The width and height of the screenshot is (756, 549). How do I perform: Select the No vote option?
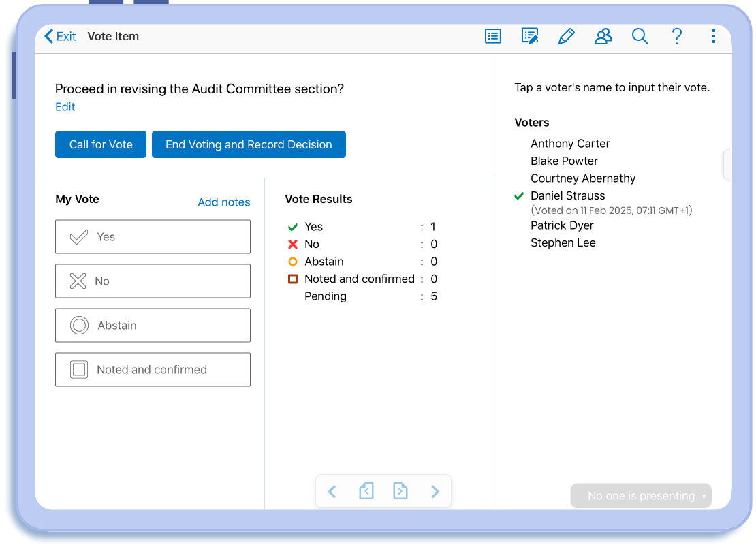153,281
